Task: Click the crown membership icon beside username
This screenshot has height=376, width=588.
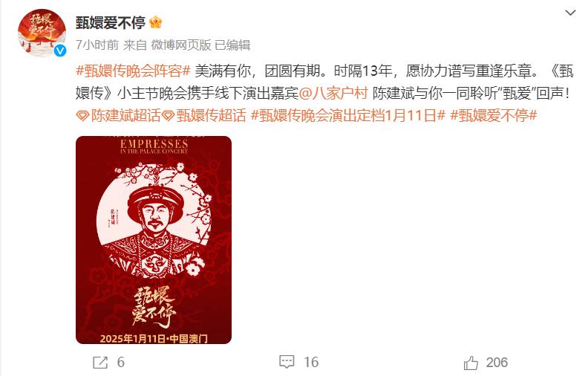Action: [156, 23]
